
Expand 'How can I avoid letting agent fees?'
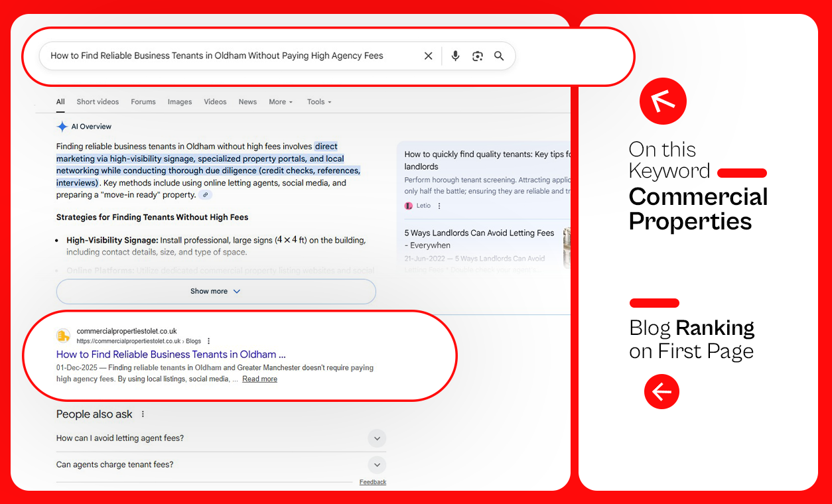coord(376,438)
